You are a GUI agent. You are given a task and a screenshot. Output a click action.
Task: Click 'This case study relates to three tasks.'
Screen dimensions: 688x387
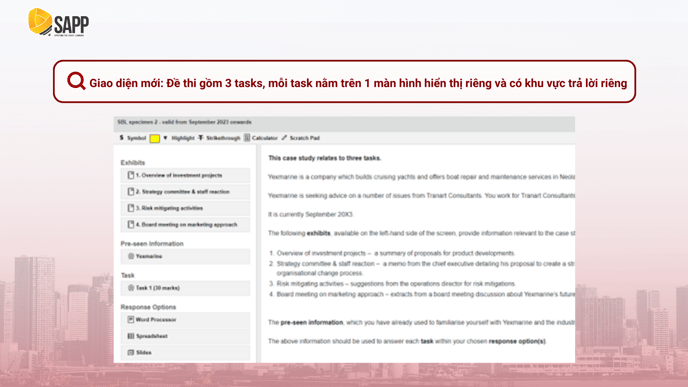pos(325,158)
